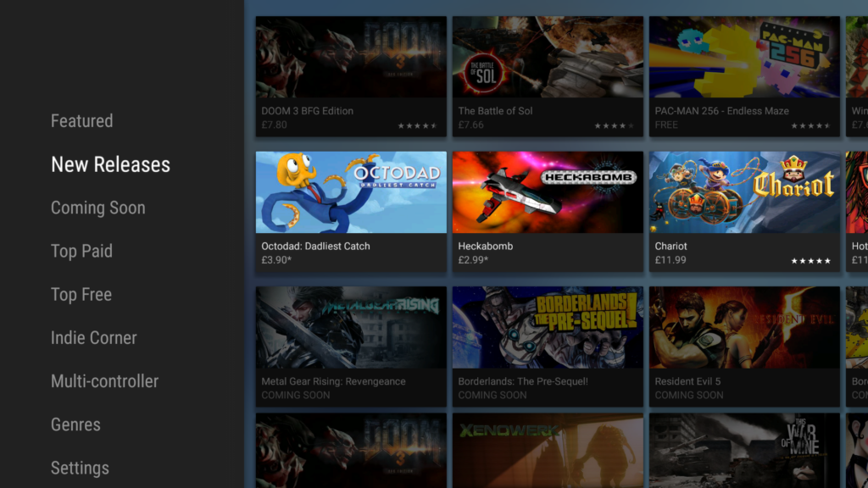Screen dimensions: 868x488
Task: Switch to Top Free games
Action: tap(81, 294)
